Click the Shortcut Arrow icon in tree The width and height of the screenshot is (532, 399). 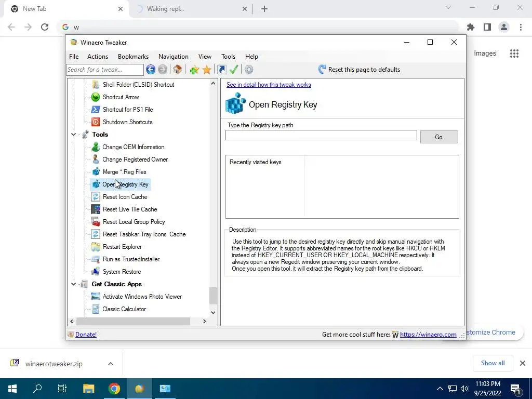point(96,97)
